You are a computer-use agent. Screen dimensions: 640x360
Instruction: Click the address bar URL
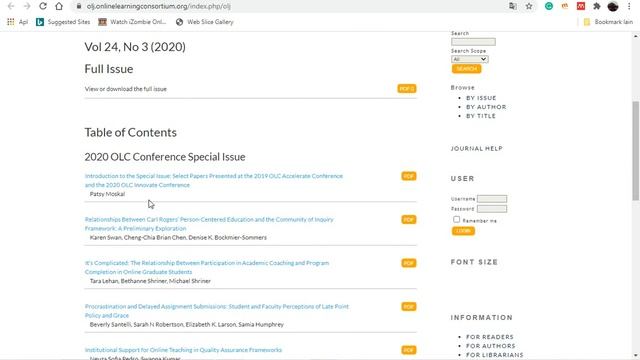158,7
